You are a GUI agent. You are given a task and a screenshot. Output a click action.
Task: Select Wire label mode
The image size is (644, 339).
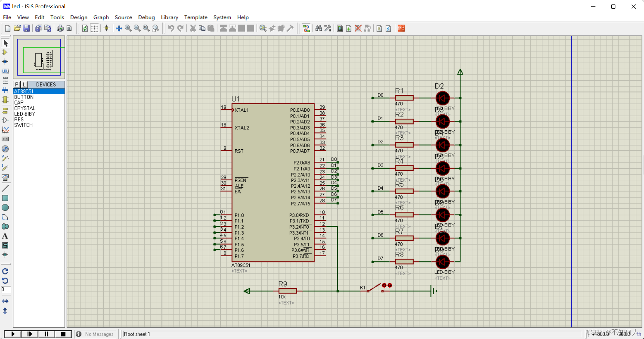(5, 71)
